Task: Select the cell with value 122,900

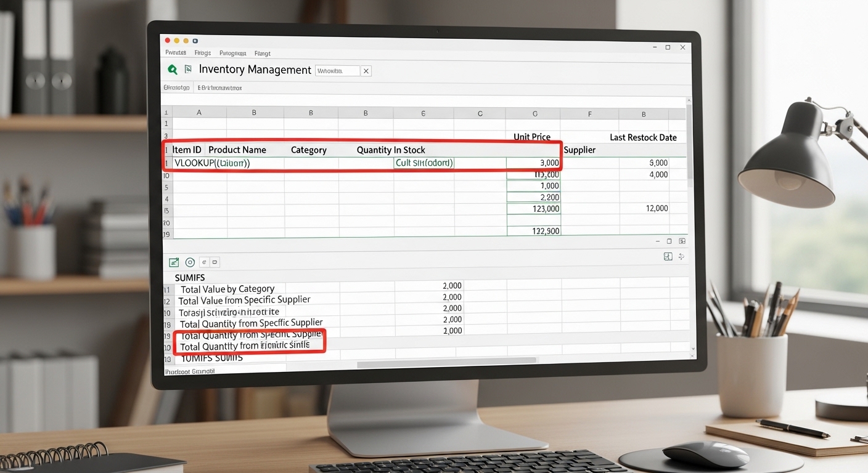Action: tap(534, 231)
